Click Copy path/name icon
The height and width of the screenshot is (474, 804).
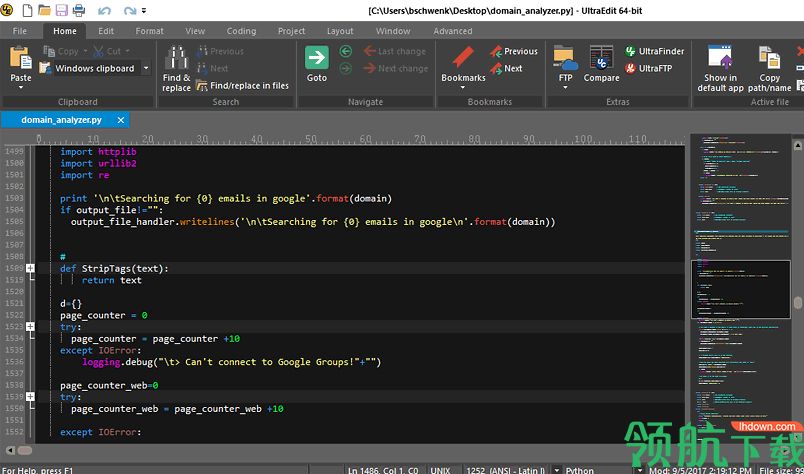point(769,57)
